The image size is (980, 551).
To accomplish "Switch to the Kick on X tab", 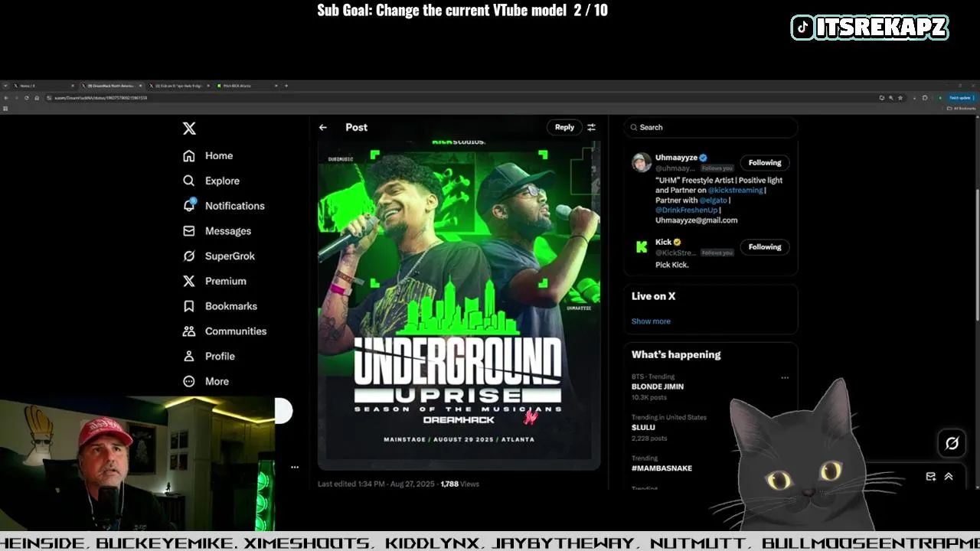I will (179, 86).
